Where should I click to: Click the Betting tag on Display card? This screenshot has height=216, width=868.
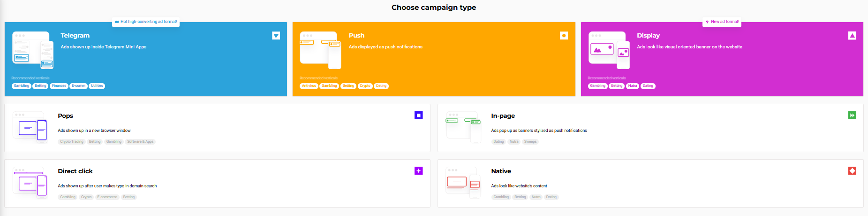[x=617, y=86]
